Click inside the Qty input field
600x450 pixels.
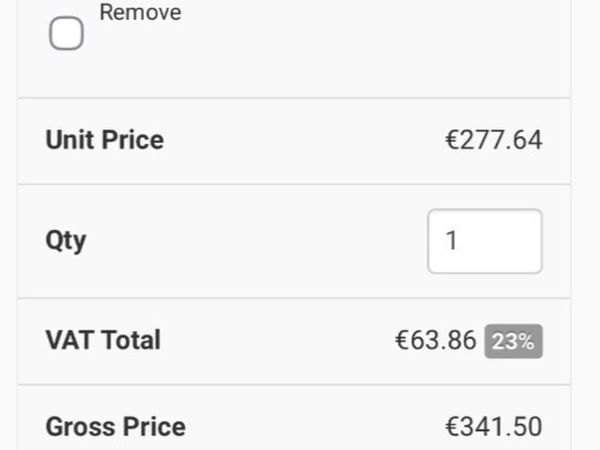pos(485,241)
